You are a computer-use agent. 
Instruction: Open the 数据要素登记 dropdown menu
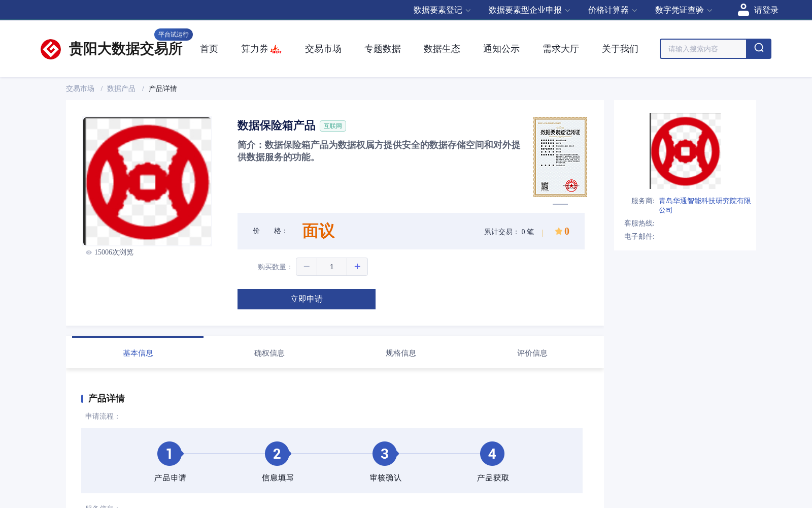click(442, 10)
